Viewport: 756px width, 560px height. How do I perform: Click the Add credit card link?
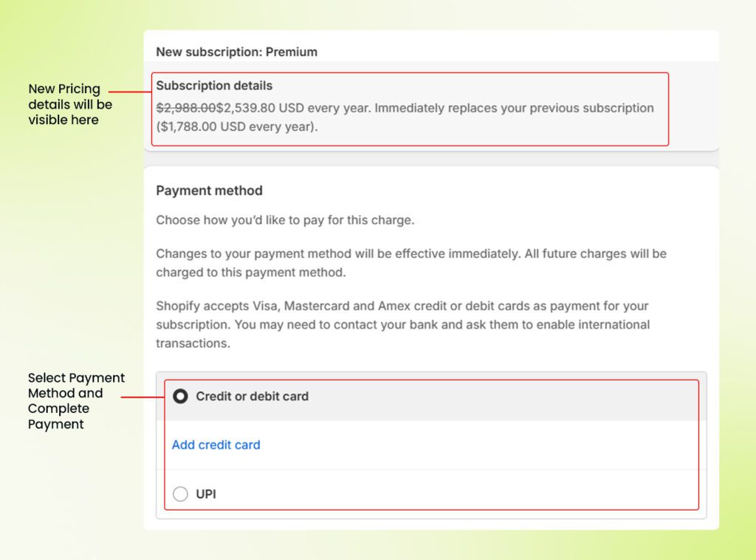point(216,445)
